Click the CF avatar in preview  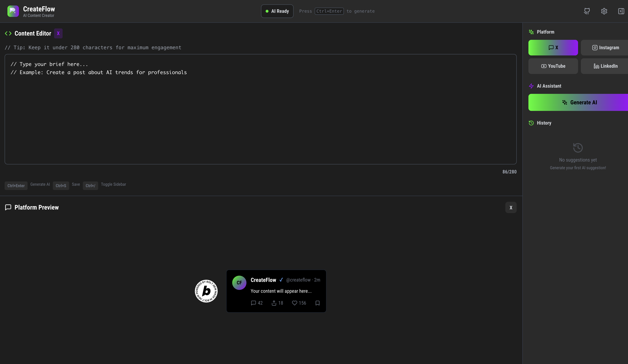[x=239, y=283]
